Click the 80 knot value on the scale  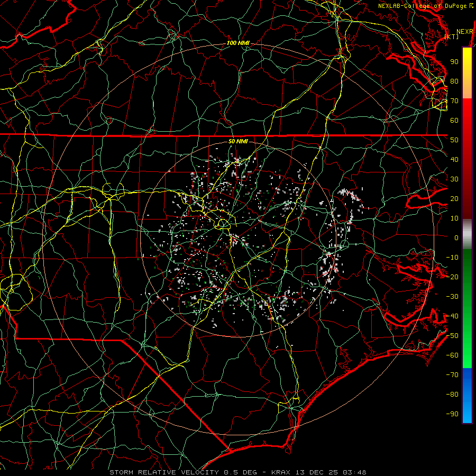click(454, 81)
